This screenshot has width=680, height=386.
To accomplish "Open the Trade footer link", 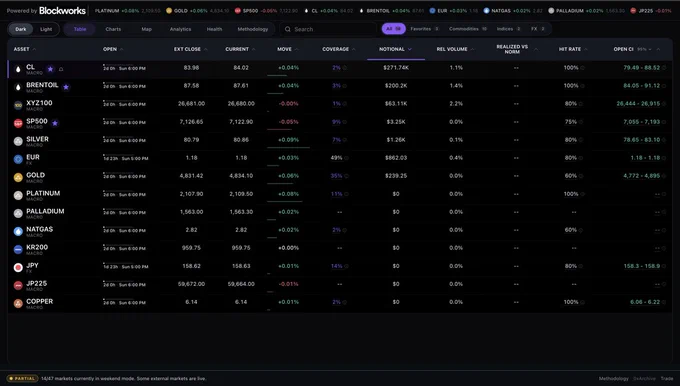I will [x=667, y=379].
